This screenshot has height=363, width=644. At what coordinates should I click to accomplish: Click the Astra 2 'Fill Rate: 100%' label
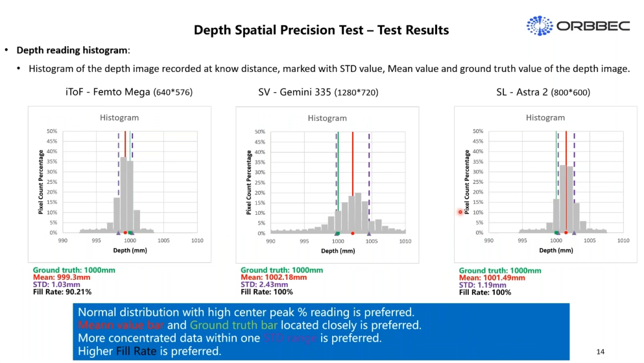point(484,292)
